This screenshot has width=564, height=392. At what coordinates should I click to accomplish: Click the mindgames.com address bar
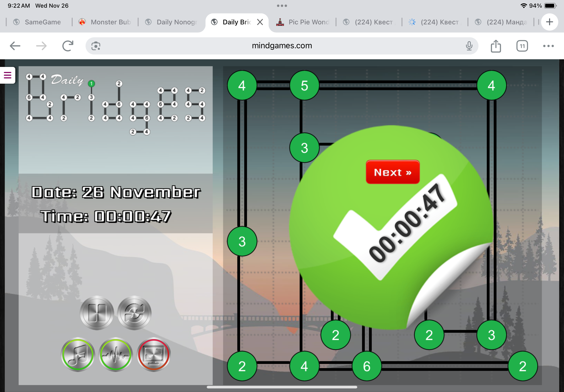(x=282, y=46)
